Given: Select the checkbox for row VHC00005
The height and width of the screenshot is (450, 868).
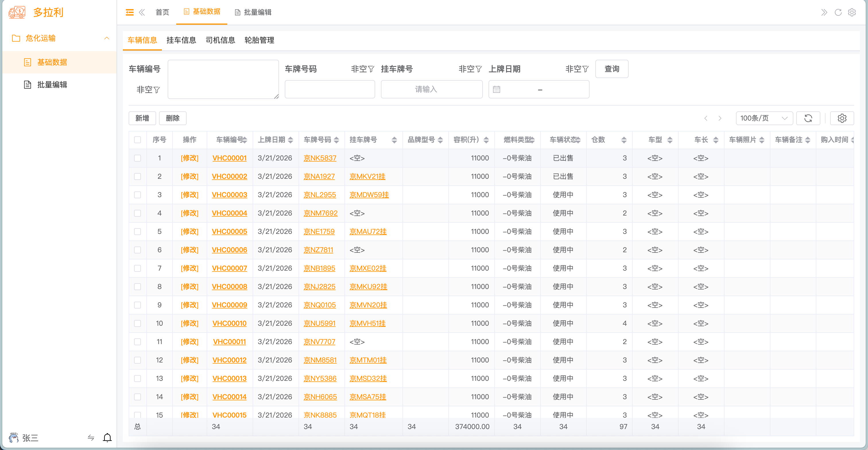Looking at the screenshot, I should pyautogui.click(x=137, y=231).
